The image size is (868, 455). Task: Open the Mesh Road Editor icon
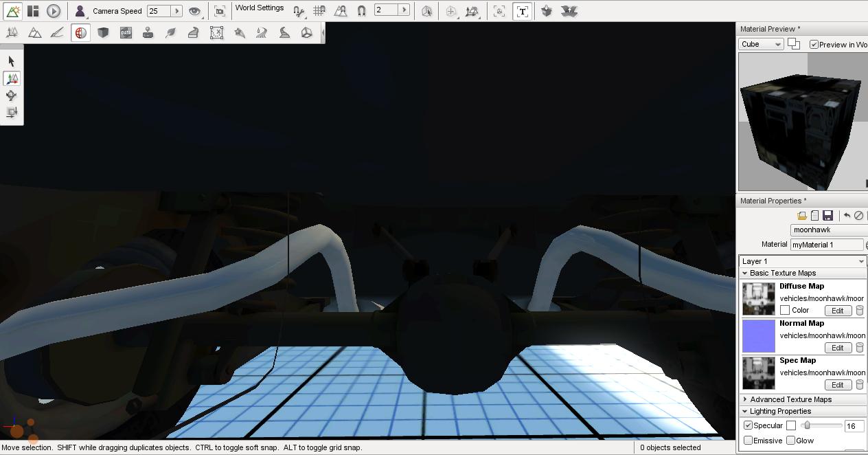pos(193,32)
